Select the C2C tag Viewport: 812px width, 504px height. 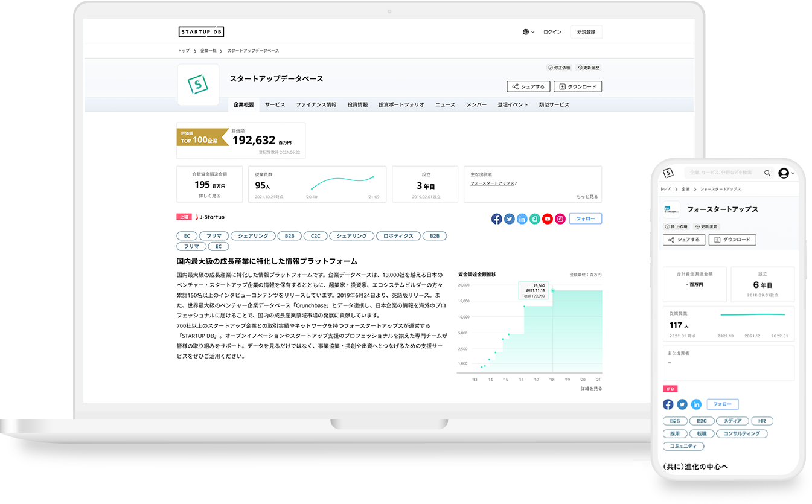tap(316, 236)
